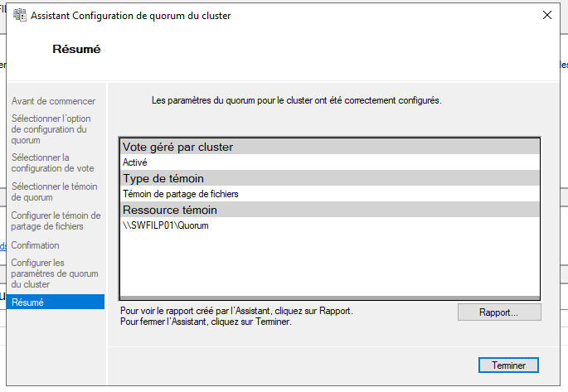Open Configurer les paramètres de quorum step
The width and height of the screenshot is (568, 392).
tap(55, 273)
